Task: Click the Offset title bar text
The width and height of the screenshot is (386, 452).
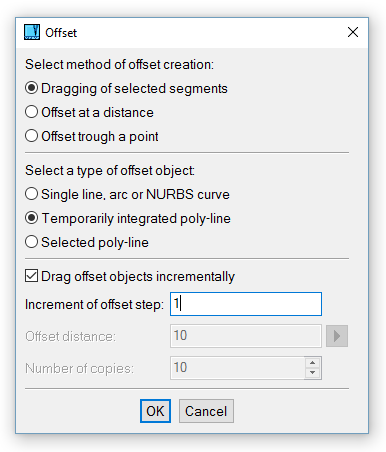Action: click(61, 33)
